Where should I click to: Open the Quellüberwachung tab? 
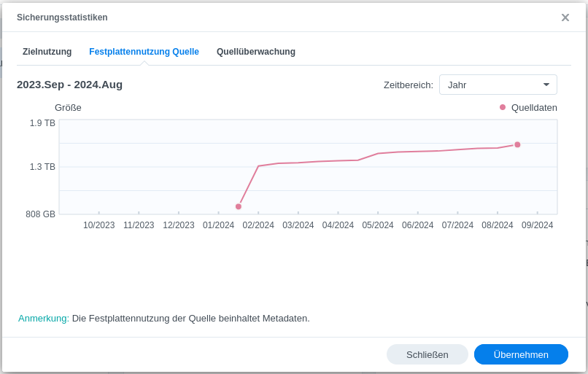[256, 52]
